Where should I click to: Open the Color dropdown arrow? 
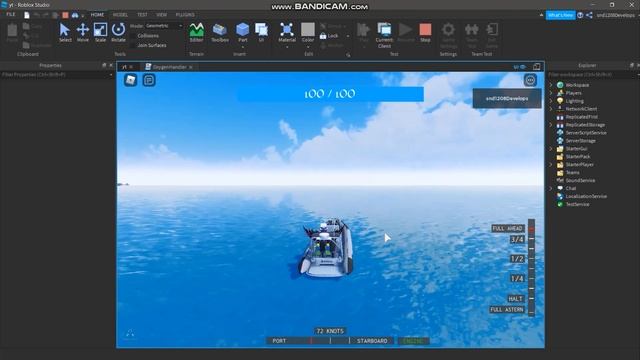308,47
